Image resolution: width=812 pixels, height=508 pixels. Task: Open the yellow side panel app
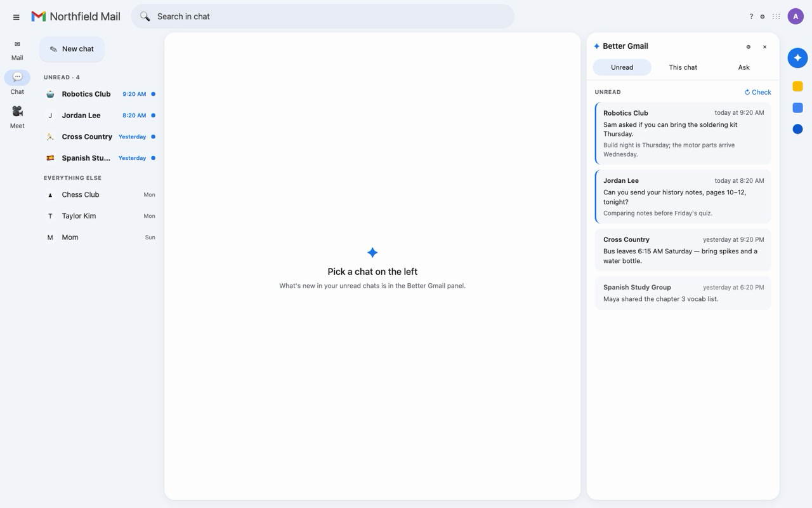tap(797, 86)
